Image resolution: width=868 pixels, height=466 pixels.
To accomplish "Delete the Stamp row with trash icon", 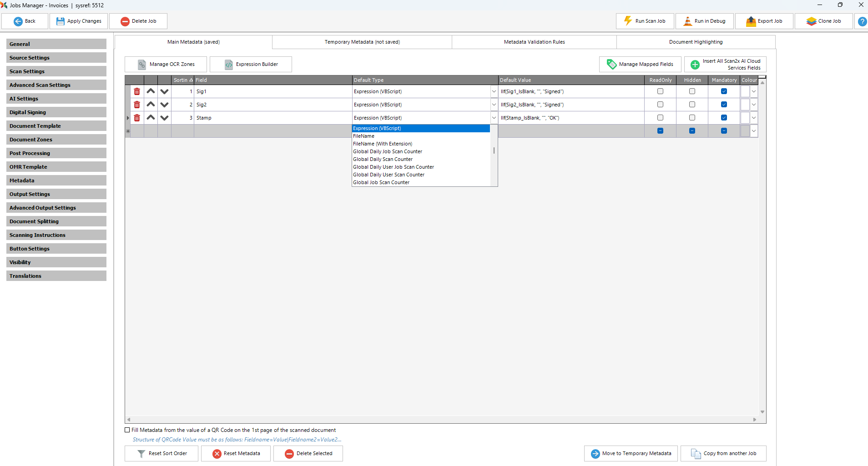I will tap(137, 118).
